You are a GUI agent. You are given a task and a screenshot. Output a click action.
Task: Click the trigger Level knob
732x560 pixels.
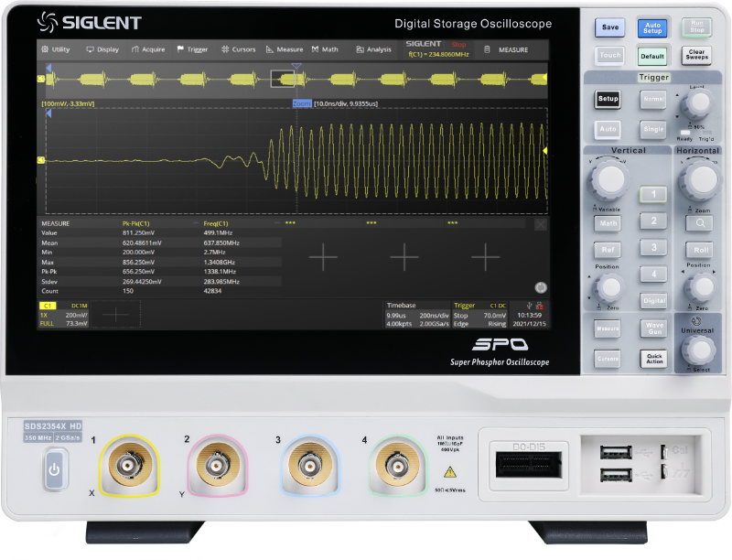pyautogui.click(x=697, y=104)
